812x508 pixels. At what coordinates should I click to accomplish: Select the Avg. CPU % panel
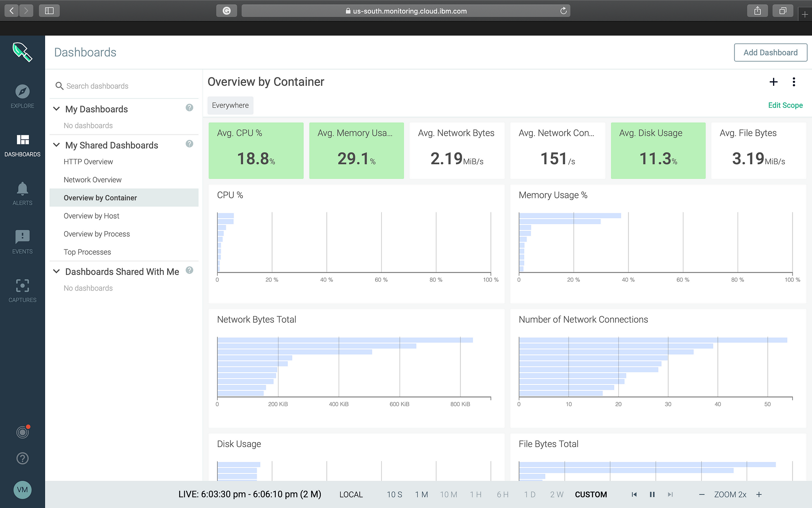click(x=256, y=150)
